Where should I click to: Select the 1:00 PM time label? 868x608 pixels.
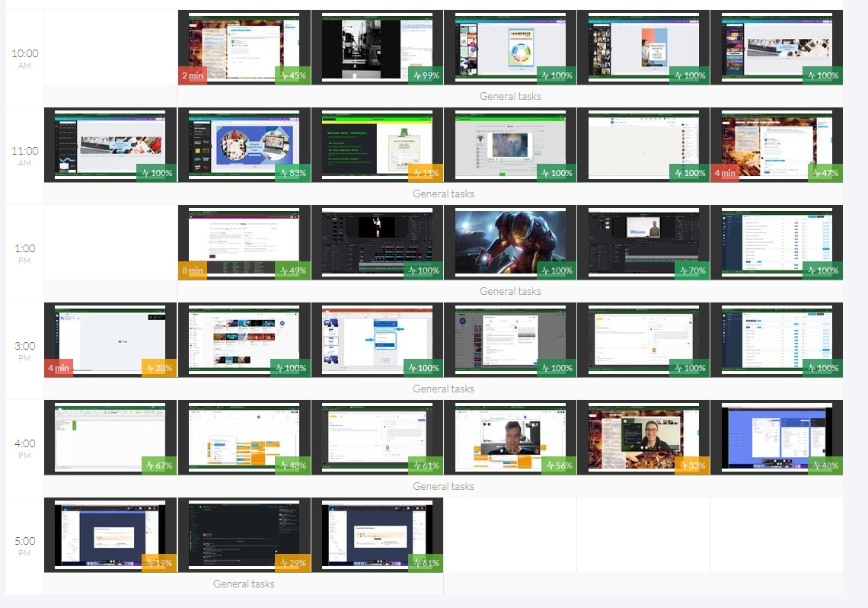point(25,253)
